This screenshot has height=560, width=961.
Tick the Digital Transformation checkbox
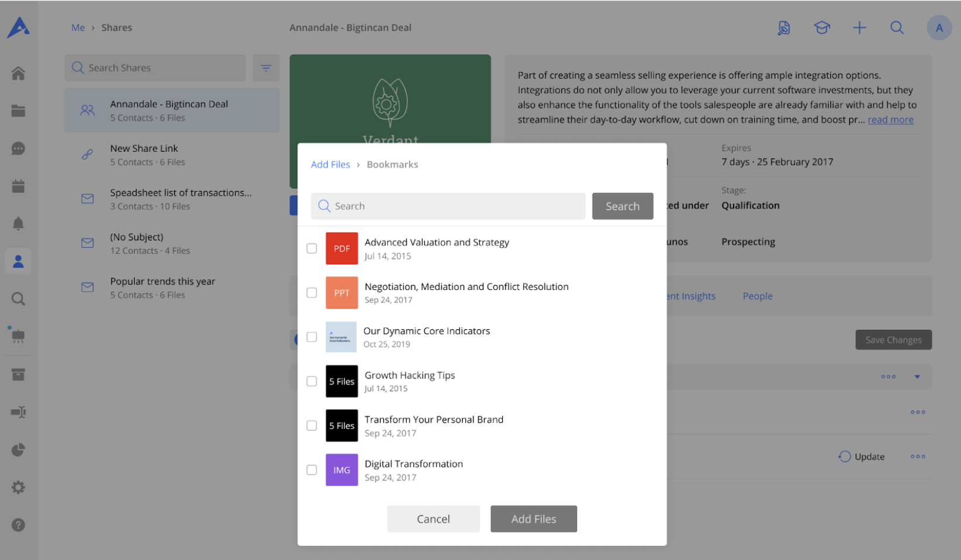312,470
